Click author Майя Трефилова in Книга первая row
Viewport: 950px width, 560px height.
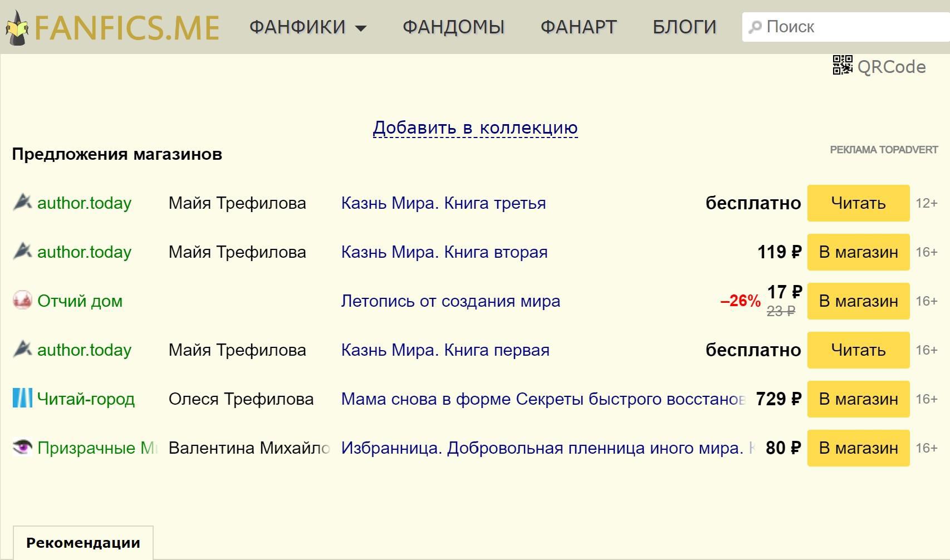point(237,350)
